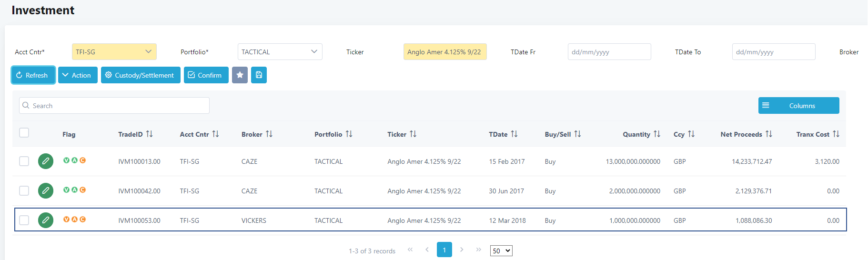The image size is (868, 260).
Task: Open the Action menu button
Action: pos(78,75)
